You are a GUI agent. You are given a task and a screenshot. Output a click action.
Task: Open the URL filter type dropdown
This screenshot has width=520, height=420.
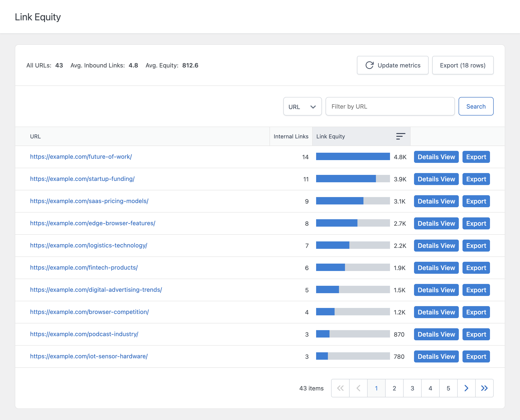click(302, 107)
